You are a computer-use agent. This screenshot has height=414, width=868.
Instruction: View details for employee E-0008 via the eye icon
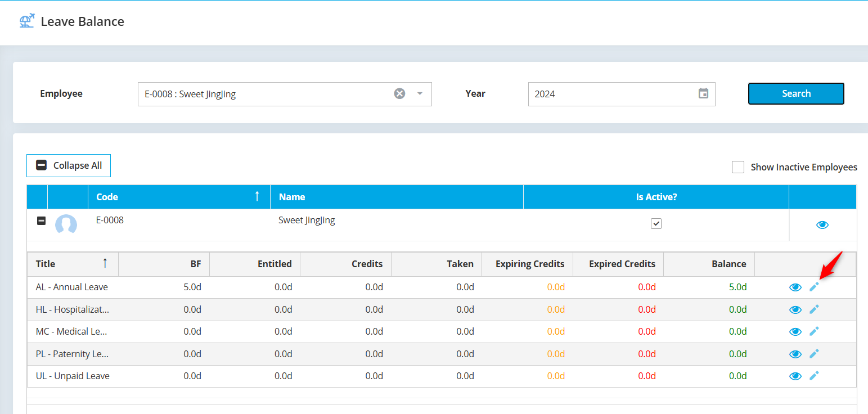click(x=822, y=225)
